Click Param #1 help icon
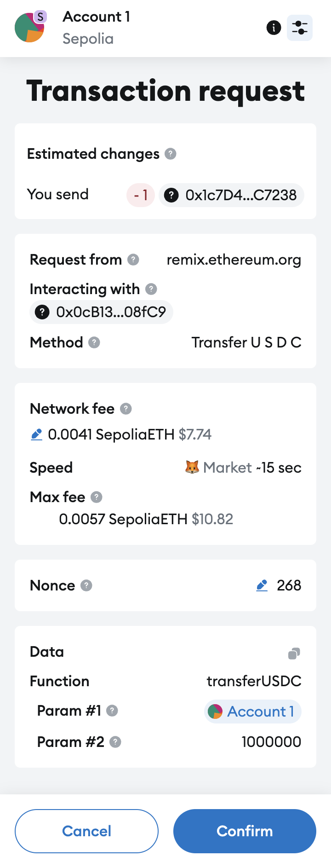The image size is (331, 868). [112, 711]
